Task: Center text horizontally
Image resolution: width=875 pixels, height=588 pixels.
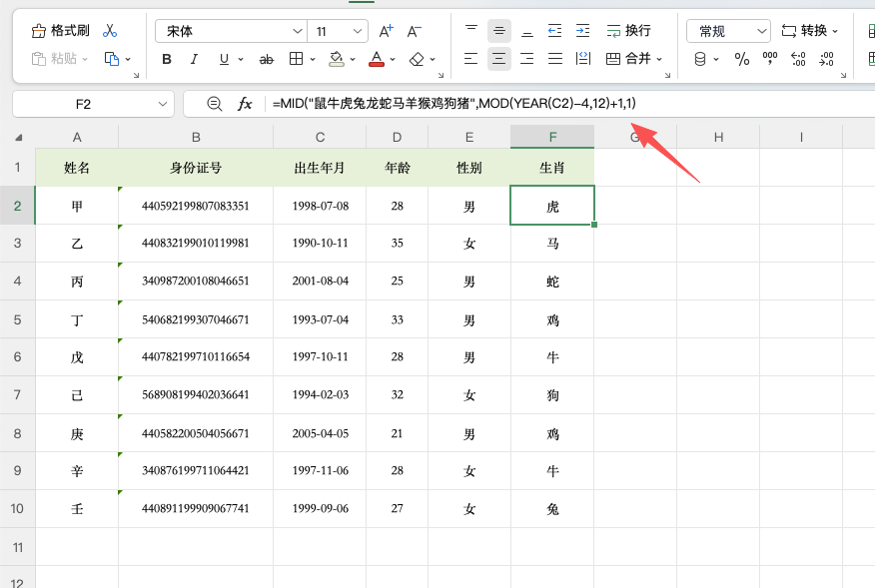Action: pyautogui.click(x=498, y=59)
